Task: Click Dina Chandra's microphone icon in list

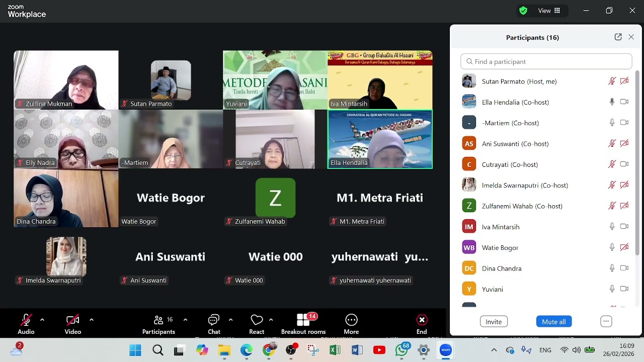Action: click(612, 268)
